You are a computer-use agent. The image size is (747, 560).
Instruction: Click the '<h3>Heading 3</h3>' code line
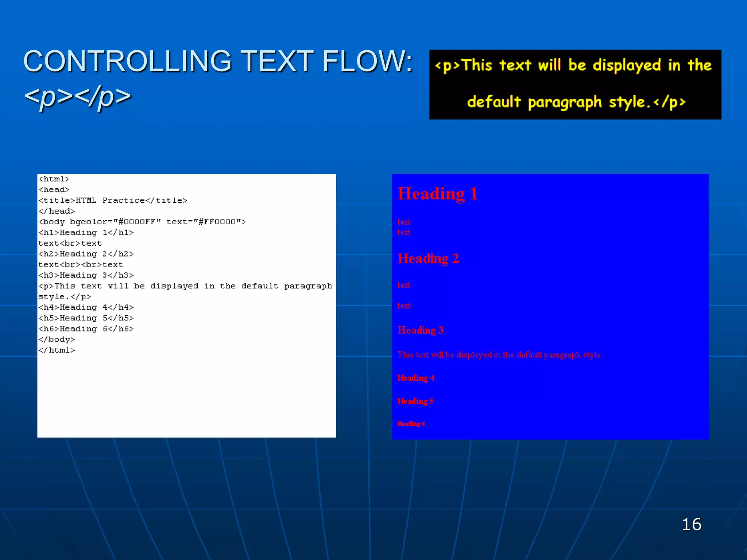[x=86, y=275]
